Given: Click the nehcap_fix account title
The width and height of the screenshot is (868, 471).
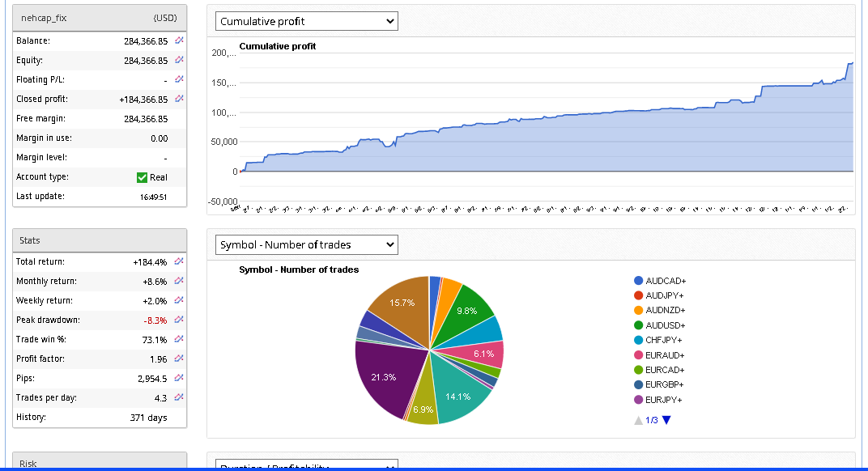Looking at the screenshot, I should 44,17.
